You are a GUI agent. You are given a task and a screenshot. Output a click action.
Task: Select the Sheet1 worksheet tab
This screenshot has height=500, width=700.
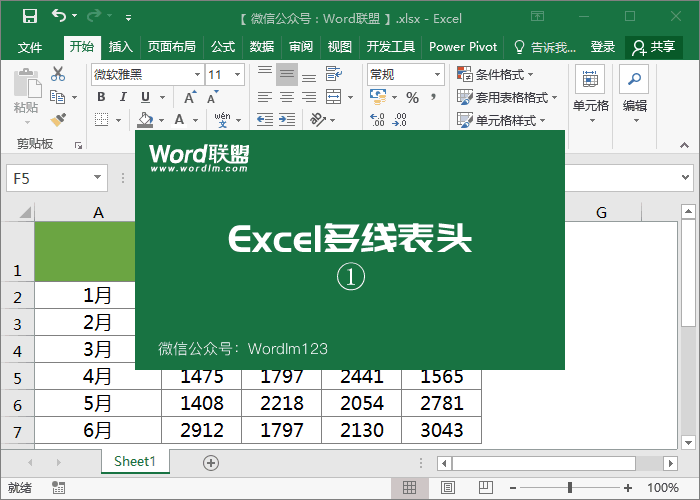point(135,462)
